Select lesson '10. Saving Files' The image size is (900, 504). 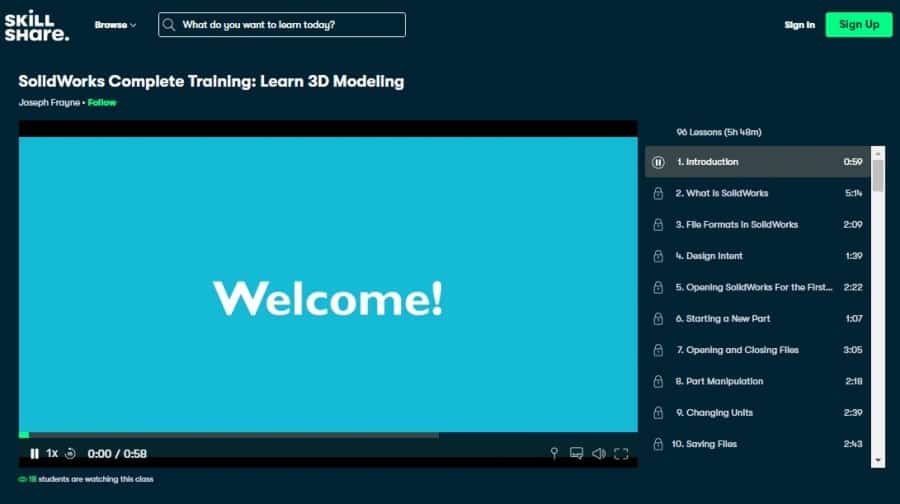758,444
